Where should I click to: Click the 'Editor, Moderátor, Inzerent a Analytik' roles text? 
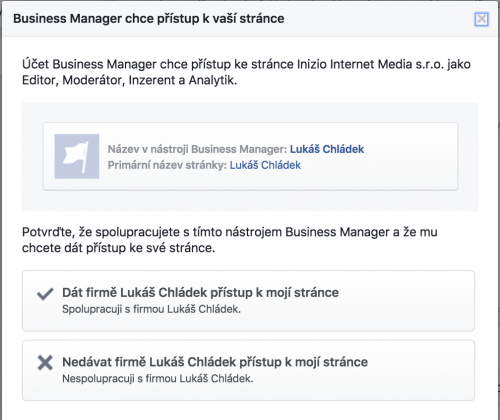(129, 80)
